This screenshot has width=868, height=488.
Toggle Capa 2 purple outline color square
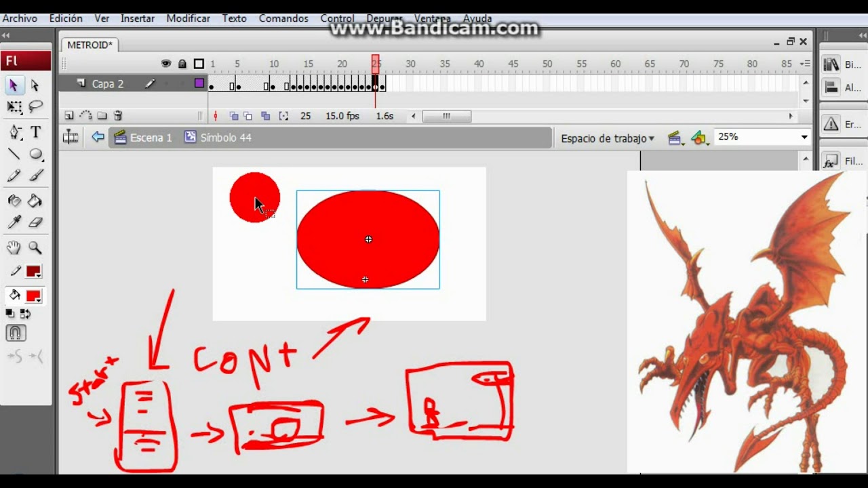click(x=199, y=83)
